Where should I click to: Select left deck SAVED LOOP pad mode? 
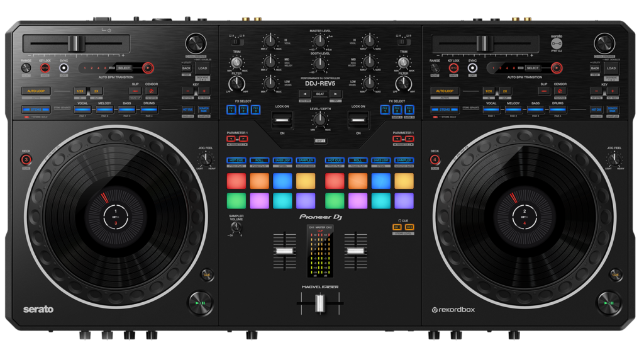tap(282, 161)
